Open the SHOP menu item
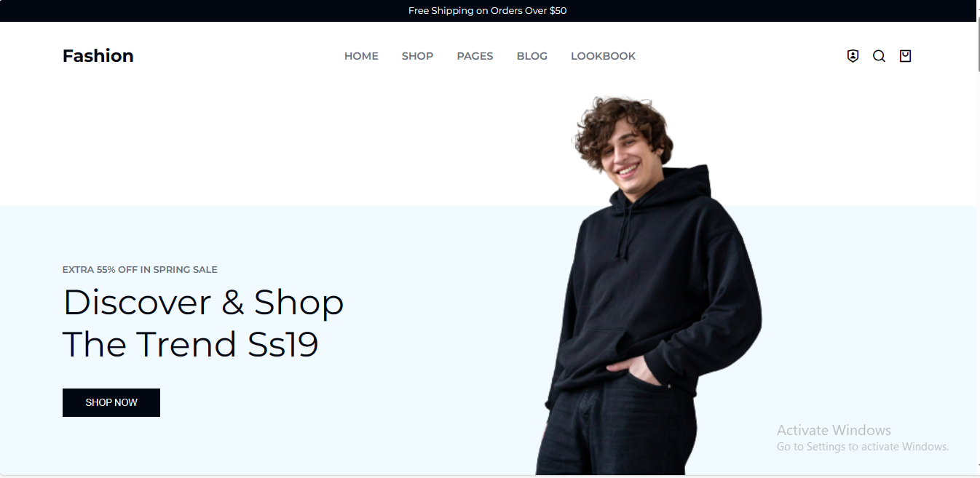Screen dimensions: 980x478 (x=417, y=56)
